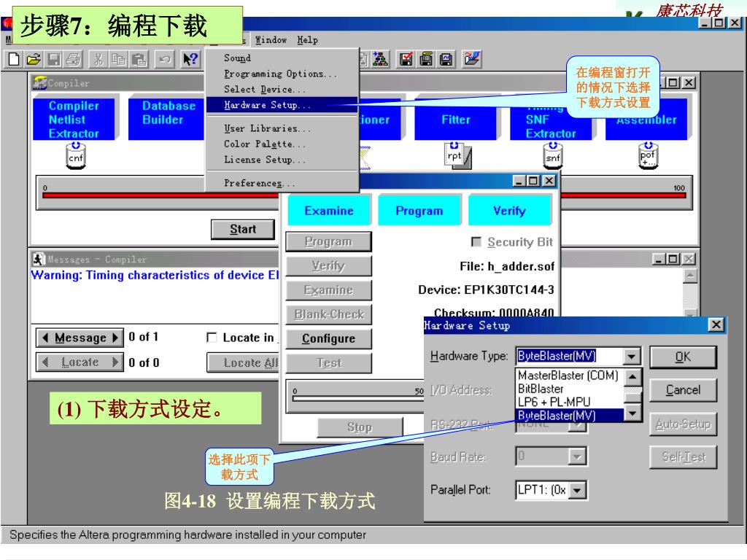The height and width of the screenshot is (560, 747).
Task: Click the rightmost programmer toolbar icon
Action: pos(472,59)
